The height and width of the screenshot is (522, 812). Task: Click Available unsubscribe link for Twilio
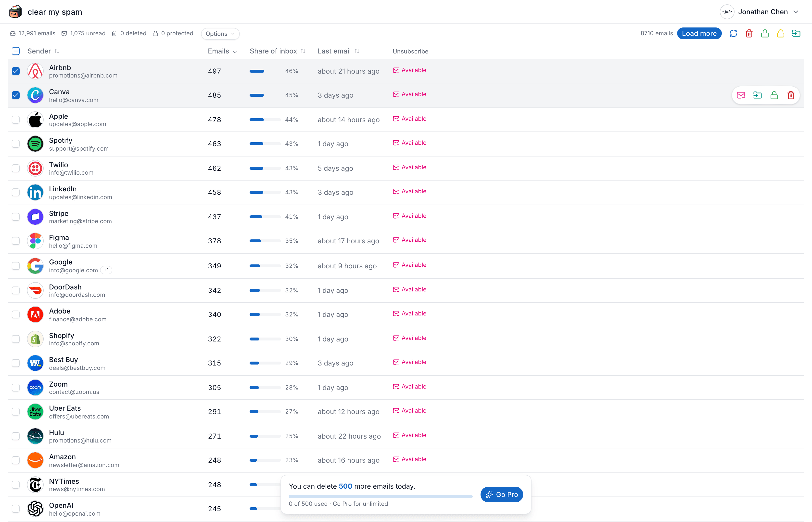[x=410, y=167]
